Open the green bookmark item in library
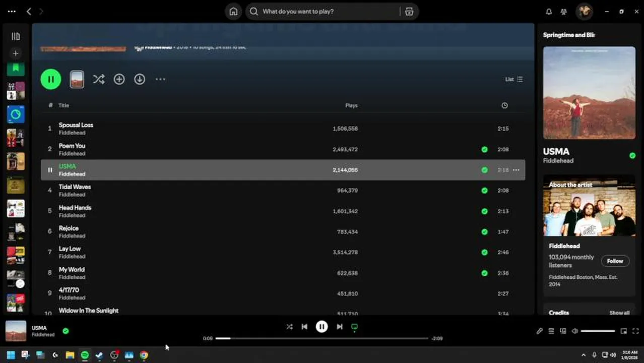This screenshot has width=644, height=363. (x=16, y=68)
